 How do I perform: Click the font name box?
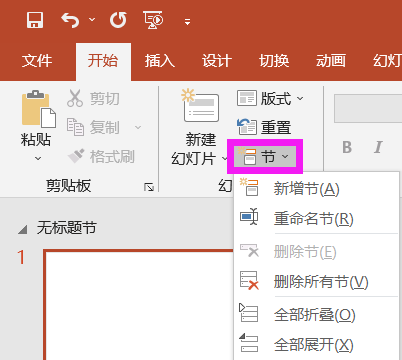pyautogui.click(x=368, y=108)
